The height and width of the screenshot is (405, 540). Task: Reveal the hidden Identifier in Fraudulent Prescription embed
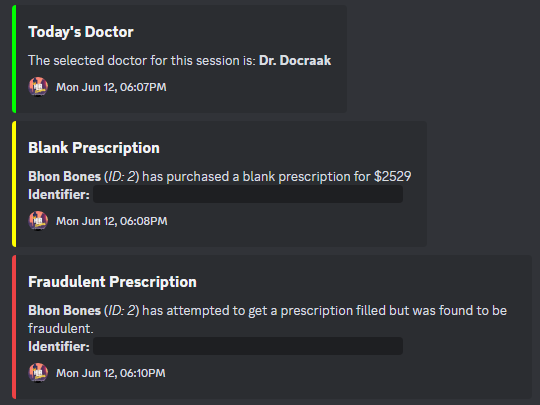click(248, 346)
